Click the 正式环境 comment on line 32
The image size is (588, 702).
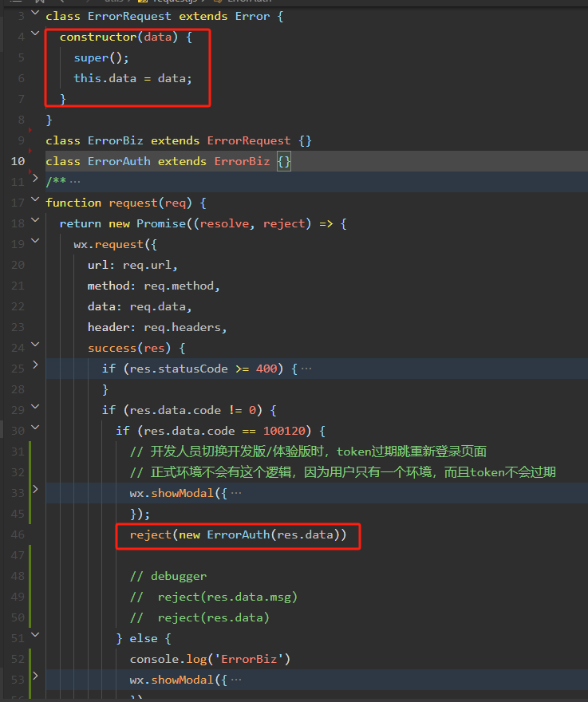[x=342, y=472]
